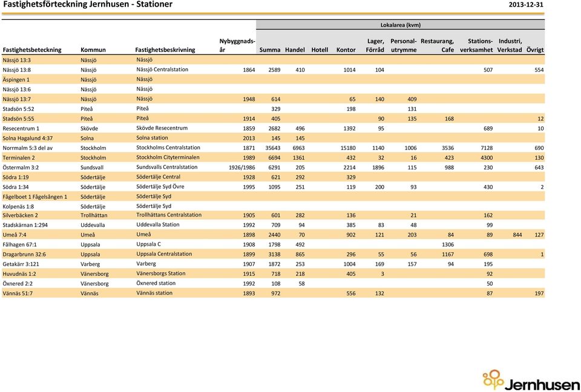The height and width of the screenshot is (392, 581).
Task: Select the Umeå 7:4 property cell
Action: (15, 235)
